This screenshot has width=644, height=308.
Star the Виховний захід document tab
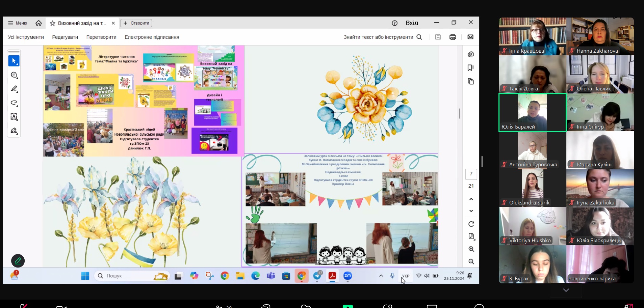(x=52, y=23)
